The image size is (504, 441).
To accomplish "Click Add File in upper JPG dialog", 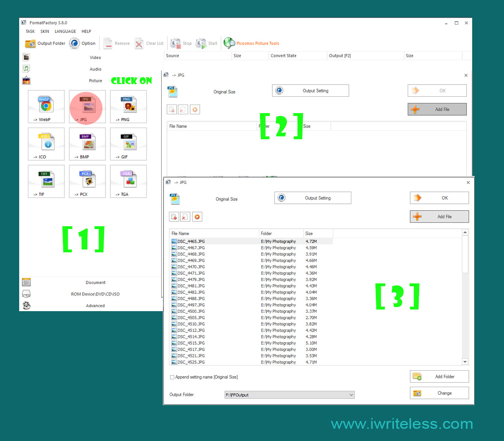I will point(437,109).
